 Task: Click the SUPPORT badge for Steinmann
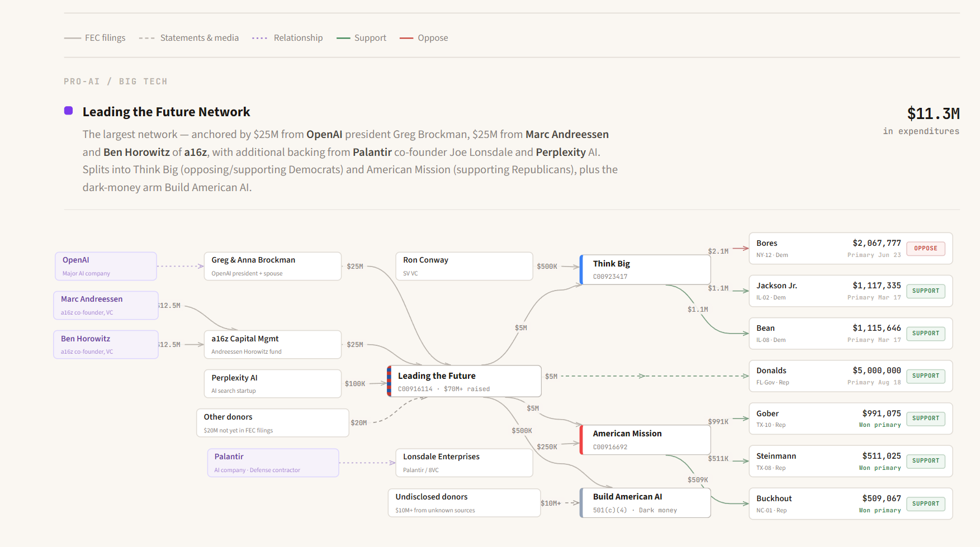(x=926, y=461)
